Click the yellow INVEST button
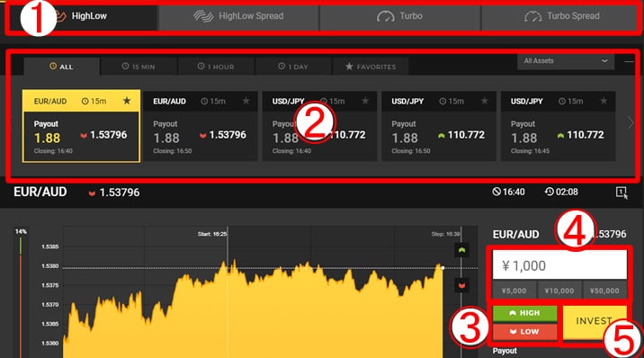This screenshot has width=644, height=358. tap(594, 321)
